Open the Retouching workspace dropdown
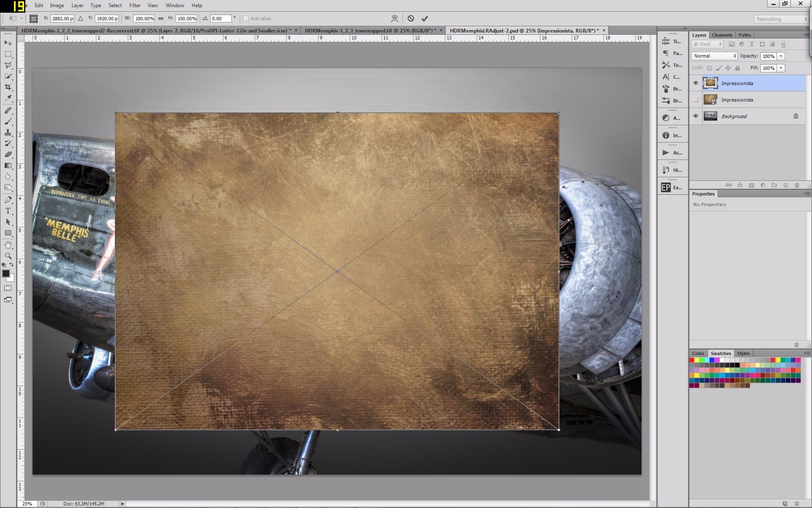The image size is (812, 508). [x=781, y=19]
